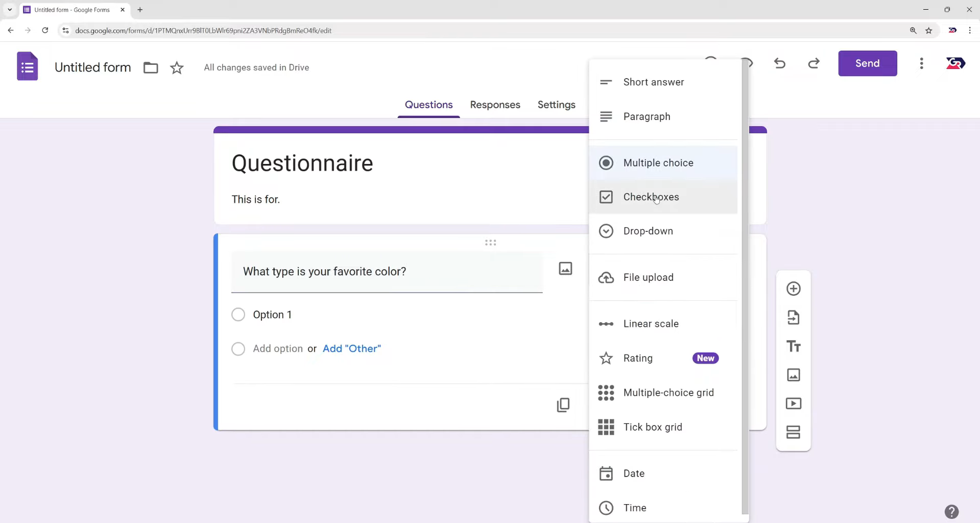Open the More options vertical dots menu
This screenshot has height=523, width=980.
coord(922,63)
